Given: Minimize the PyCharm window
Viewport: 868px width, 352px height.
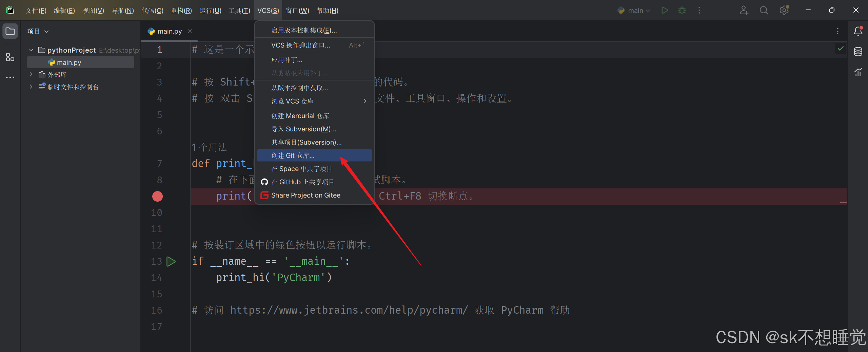Looking at the screenshot, I should pyautogui.click(x=808, y=10).
